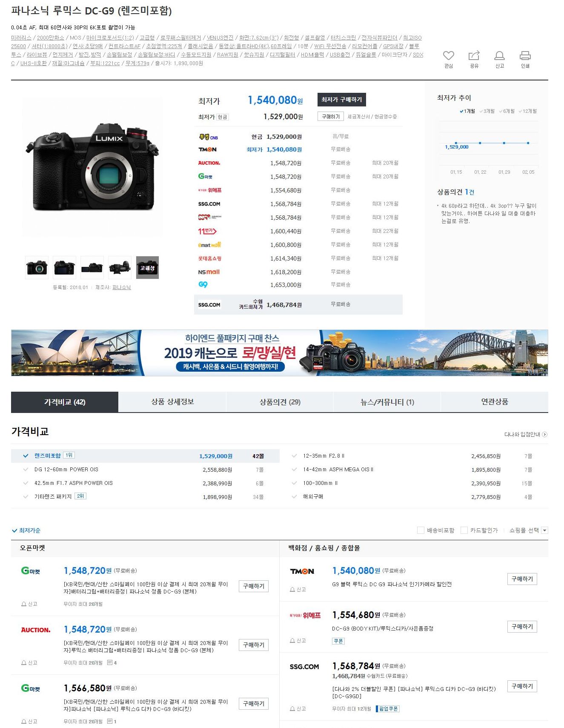Select the 42.5mm F1.7 ASPH POWER OIS option
Viewport: 564px width, 728px height.
point(73,483)
